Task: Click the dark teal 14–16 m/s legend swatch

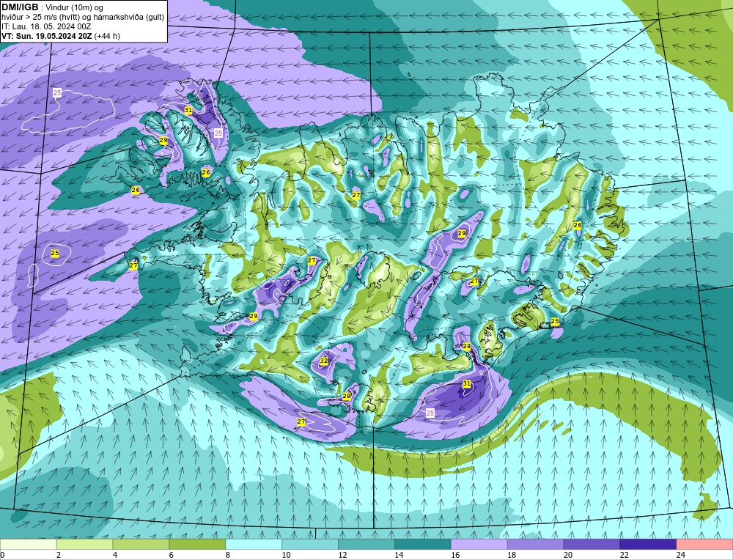Action: point(423,545)
